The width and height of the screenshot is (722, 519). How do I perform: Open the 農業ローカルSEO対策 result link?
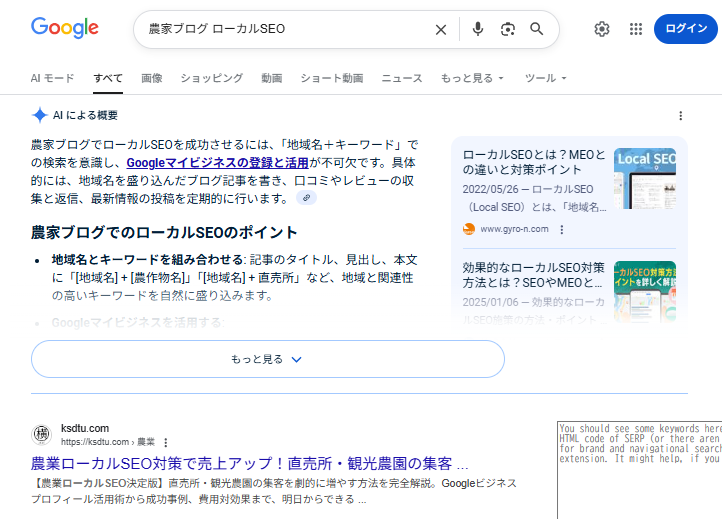pyautogui.click(x=250, y=464)
